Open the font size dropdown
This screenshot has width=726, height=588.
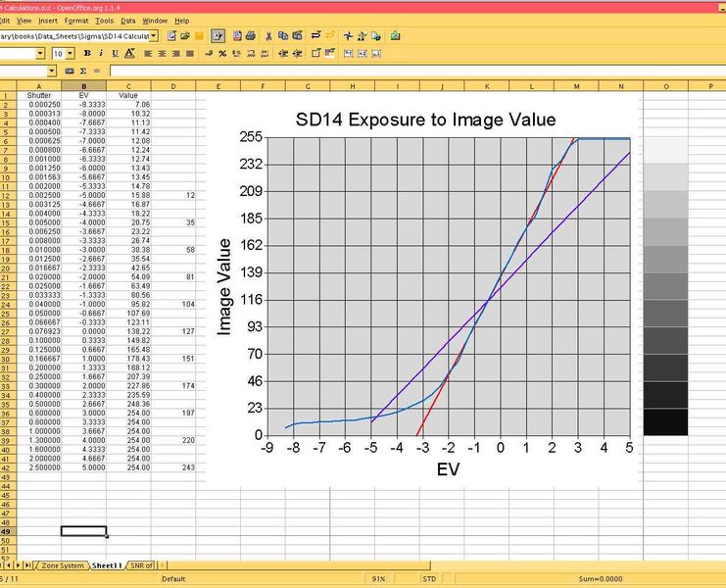[x=70, y=54]
